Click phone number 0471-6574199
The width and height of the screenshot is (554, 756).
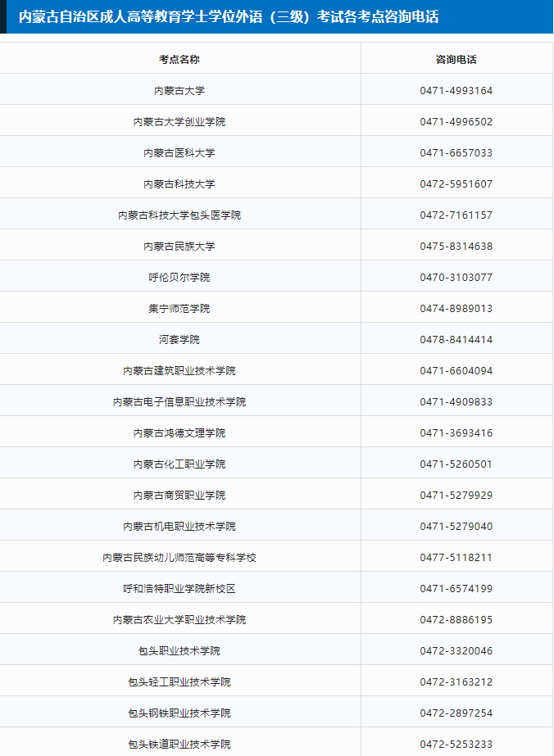456,588
